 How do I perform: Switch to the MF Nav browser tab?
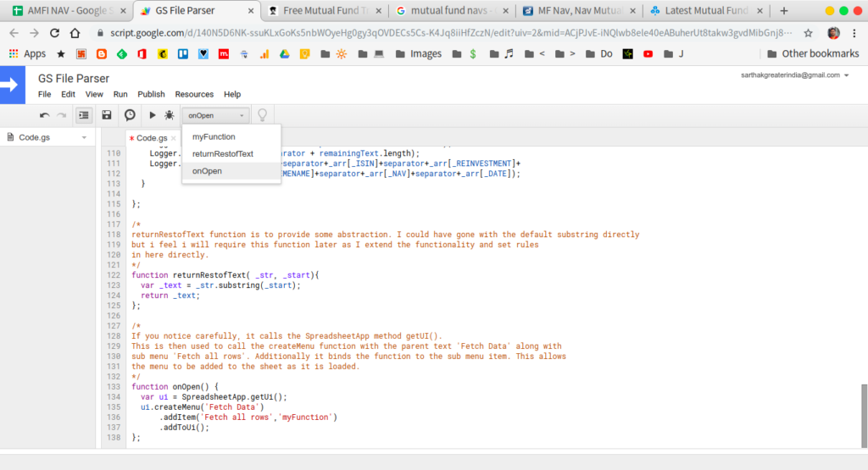578,10
